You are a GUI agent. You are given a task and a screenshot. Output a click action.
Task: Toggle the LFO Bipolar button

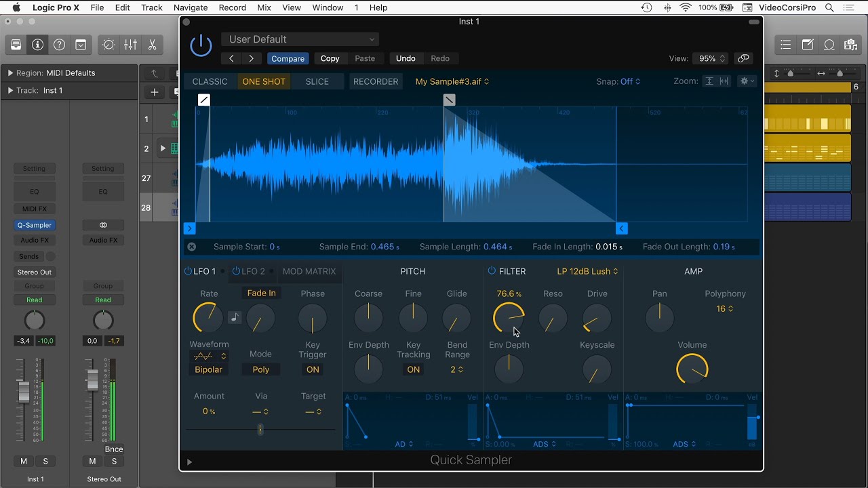(208, 369)
